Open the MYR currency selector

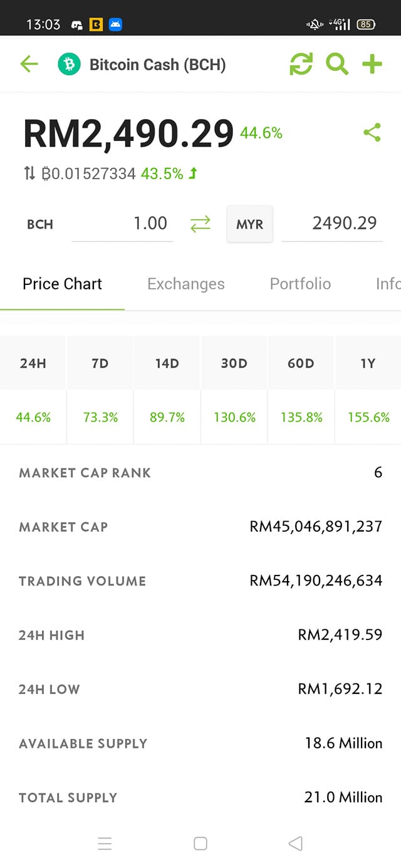(x=249, y=224)
